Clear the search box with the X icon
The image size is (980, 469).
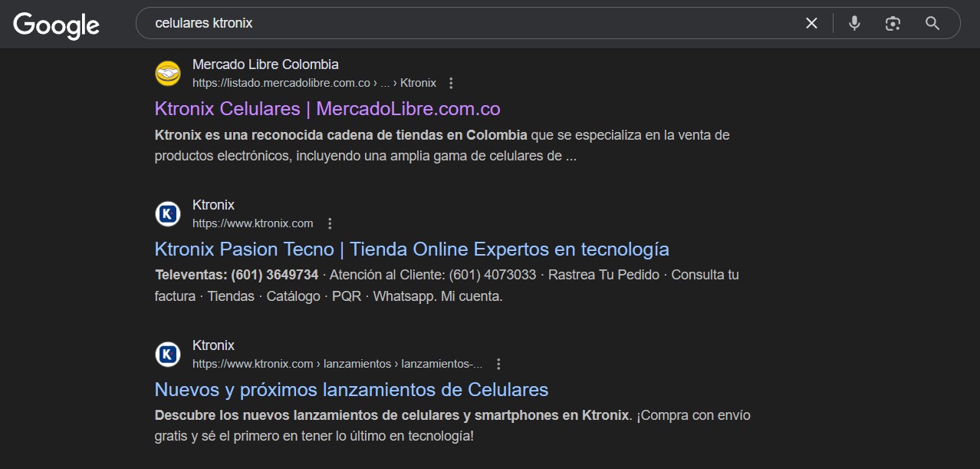pos(811,23)
